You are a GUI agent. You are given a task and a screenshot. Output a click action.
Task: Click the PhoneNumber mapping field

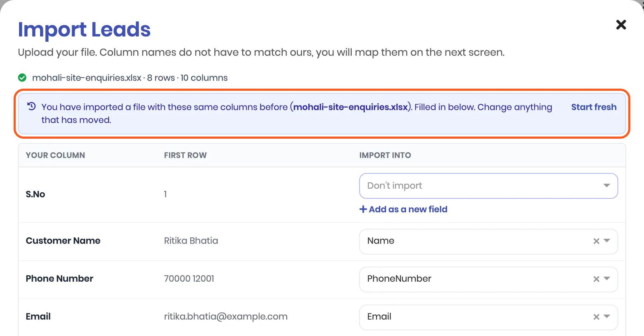tap(488, 279)
